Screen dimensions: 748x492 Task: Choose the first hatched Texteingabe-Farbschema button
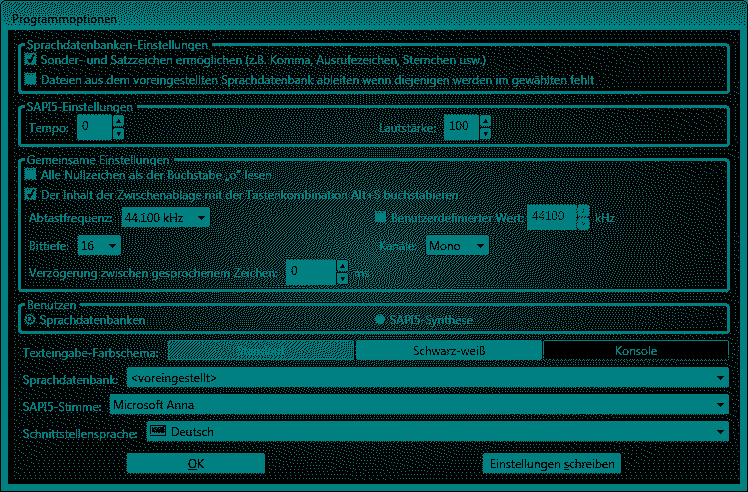[x=260, y=350]
